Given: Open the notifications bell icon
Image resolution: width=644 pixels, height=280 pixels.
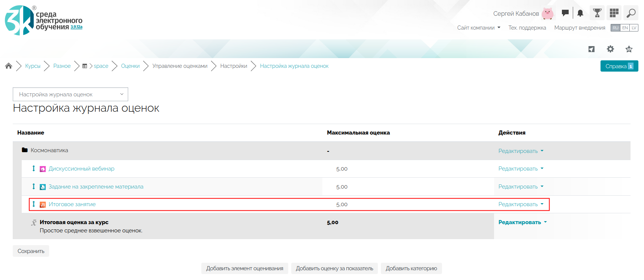Looking at the screenshot, I should (x=580, y=13).
